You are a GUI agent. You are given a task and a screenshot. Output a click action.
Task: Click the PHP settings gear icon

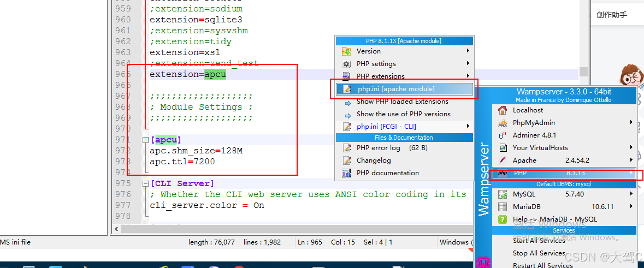click(346, 64)
